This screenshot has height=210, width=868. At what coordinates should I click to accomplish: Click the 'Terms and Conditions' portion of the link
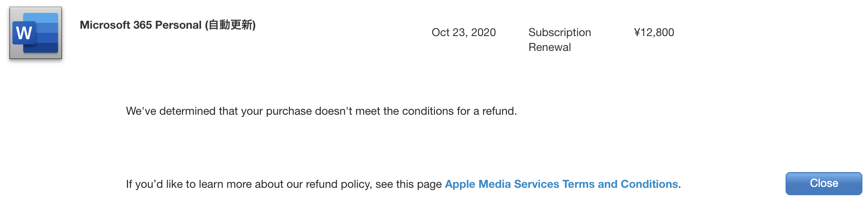point(620,184)
